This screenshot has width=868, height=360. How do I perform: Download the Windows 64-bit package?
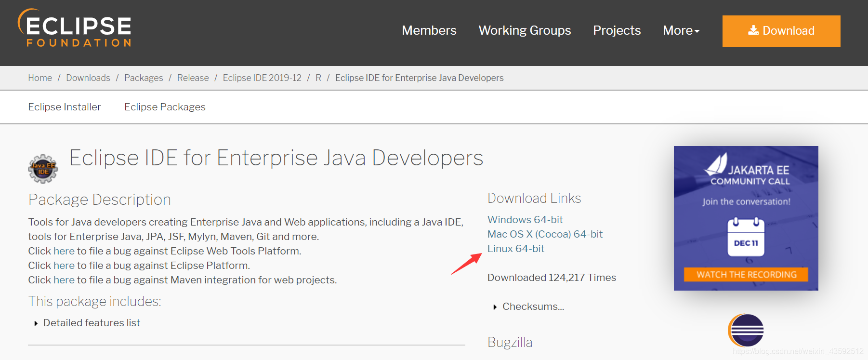525,220
